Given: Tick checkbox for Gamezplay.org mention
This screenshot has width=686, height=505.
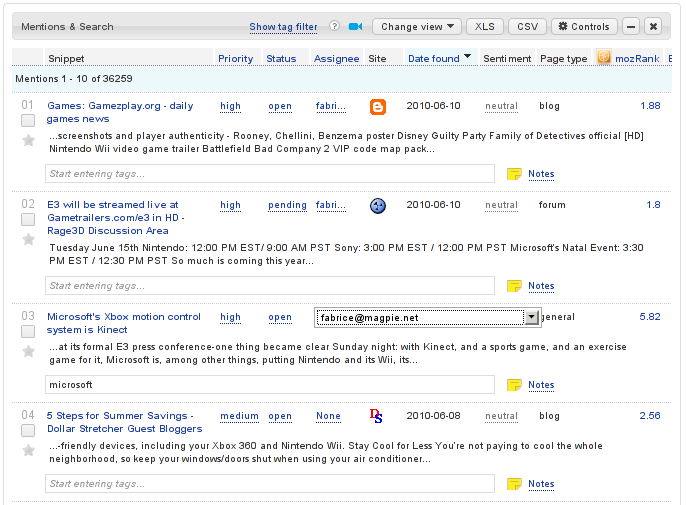Looking at the screenshot, I should pyautogui.click(x=28, y=120).
